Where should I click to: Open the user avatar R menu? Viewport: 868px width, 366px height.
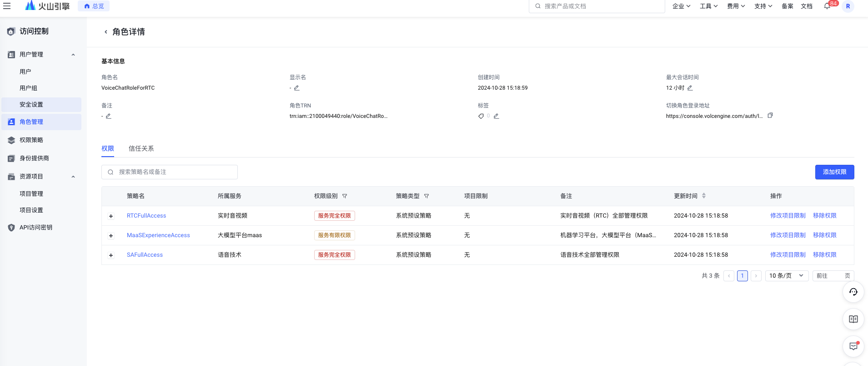(848, 6)
